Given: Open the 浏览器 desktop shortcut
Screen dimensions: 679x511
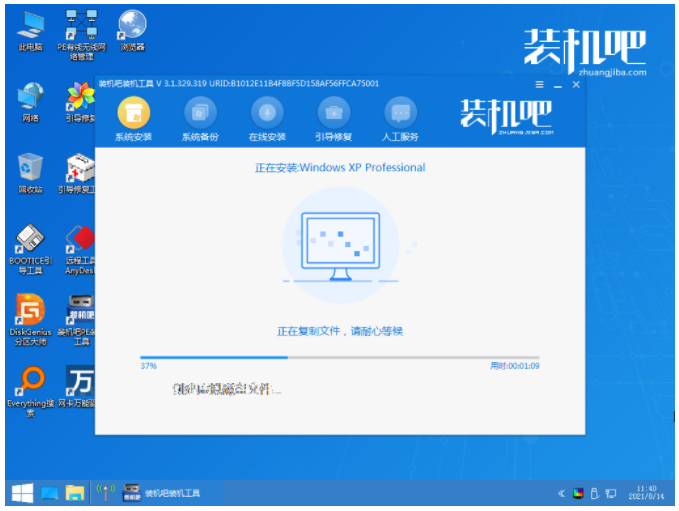Looking at the screenshot, I should 133,31.
